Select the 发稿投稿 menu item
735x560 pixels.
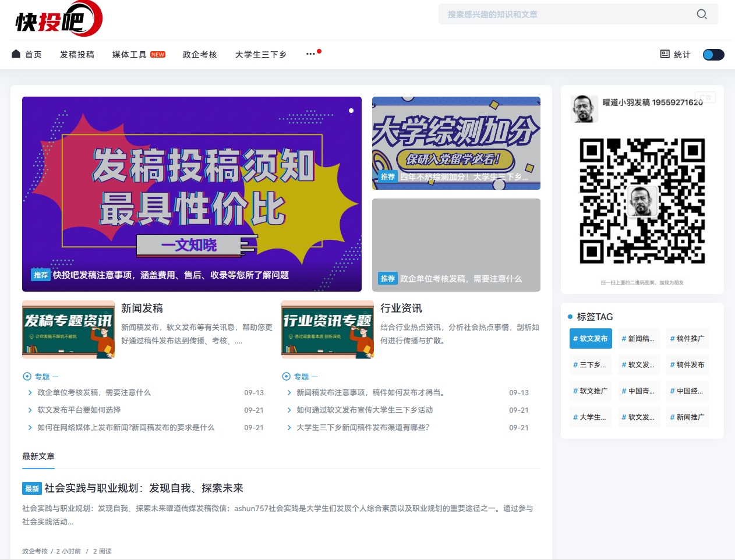pos(77,54)
